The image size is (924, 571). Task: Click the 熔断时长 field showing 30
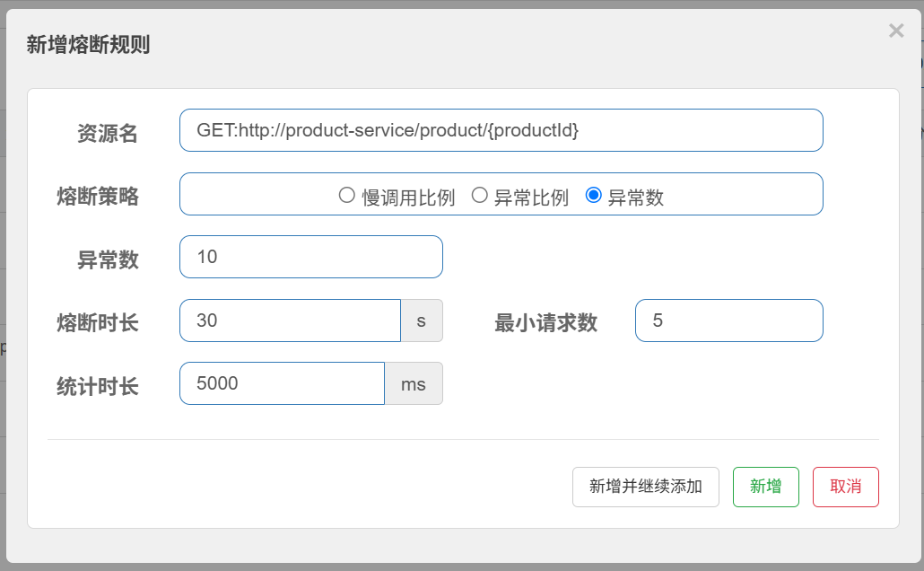(x=289, y=321)
